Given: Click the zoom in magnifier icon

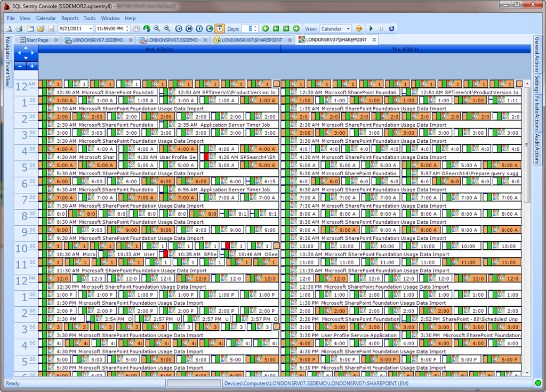Looking at the screenshot, I should pyautogui.click(x=167, y=29).
